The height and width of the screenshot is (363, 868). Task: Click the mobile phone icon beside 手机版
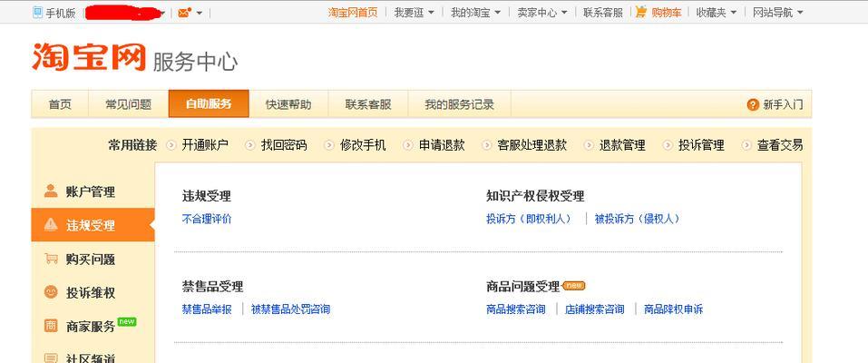click(37, 12)
